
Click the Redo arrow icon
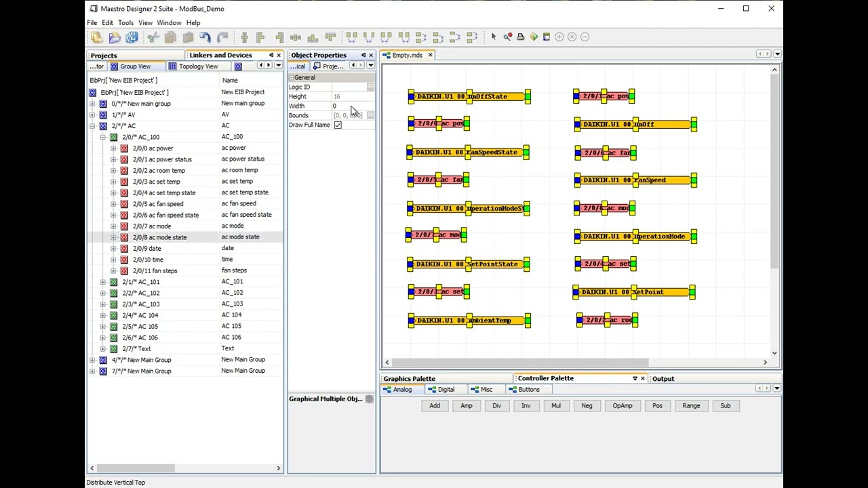(x=222, y=37)
